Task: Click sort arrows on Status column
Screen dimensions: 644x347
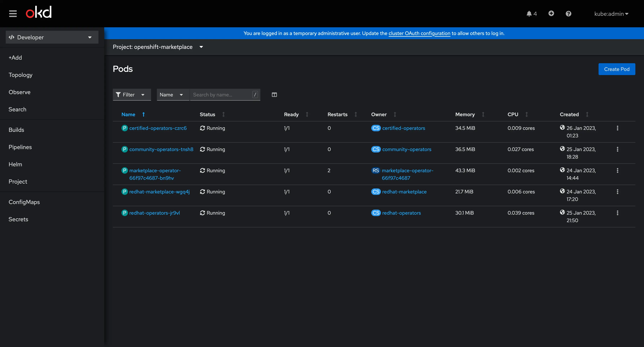Action: coord(223,114)
